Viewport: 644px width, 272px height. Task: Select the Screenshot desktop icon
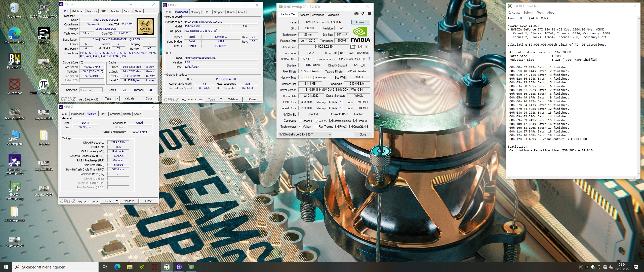coord(15,87)
